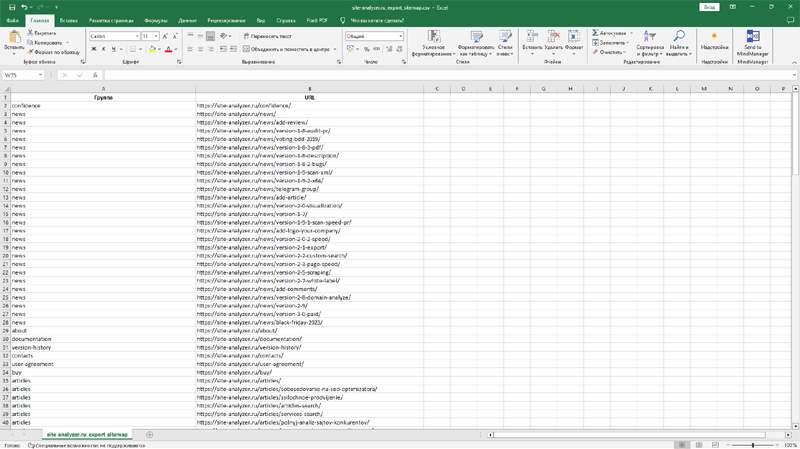Click Send to MindManager icon
This screenshot has height=449, width=800.
pos(753,37)
